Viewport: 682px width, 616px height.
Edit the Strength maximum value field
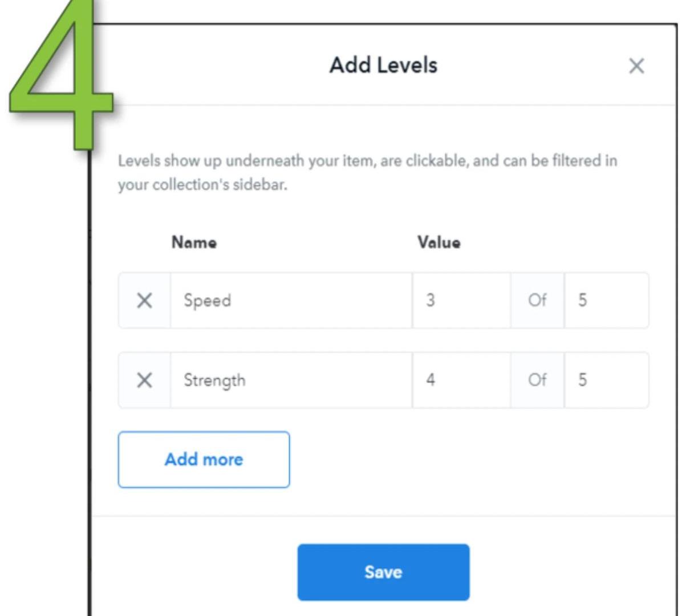[606, 380]
